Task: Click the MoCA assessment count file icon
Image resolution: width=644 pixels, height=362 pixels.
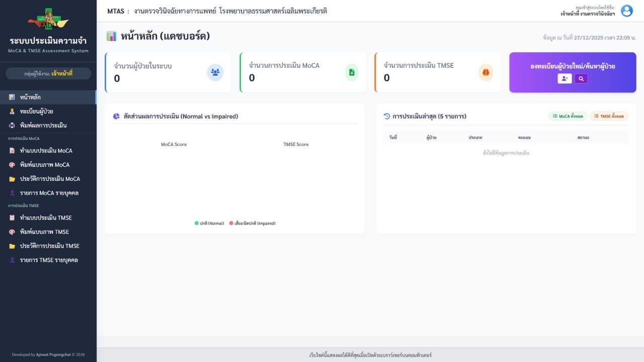Action: (x=352, y=72)
